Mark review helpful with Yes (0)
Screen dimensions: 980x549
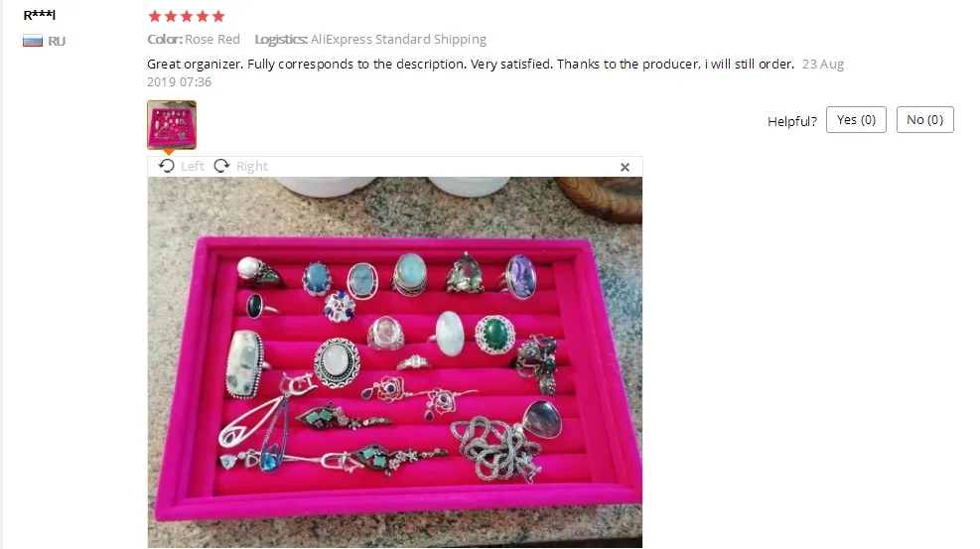tap(856, 120)
